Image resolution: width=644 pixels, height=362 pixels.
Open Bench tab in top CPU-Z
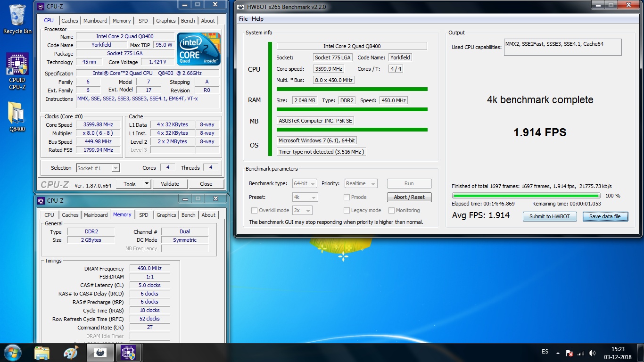tap(188, 21)
